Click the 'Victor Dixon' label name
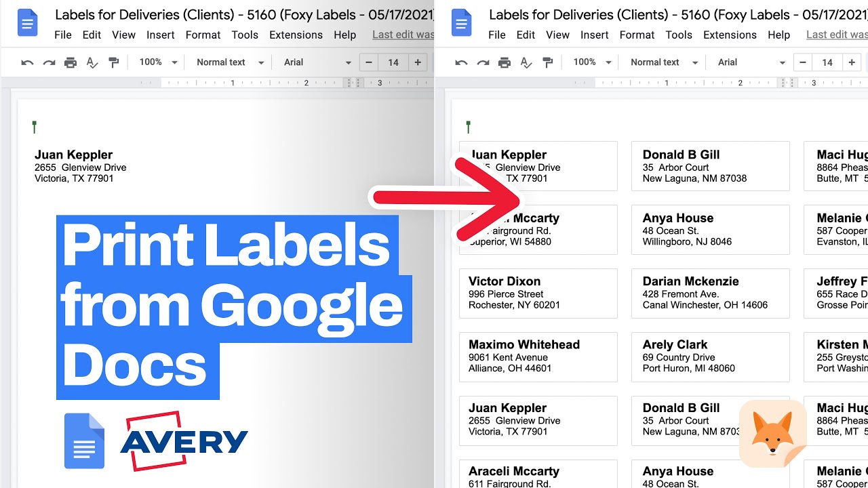The height and width of the screenshot is (488, 868). [x=505, y=281]
